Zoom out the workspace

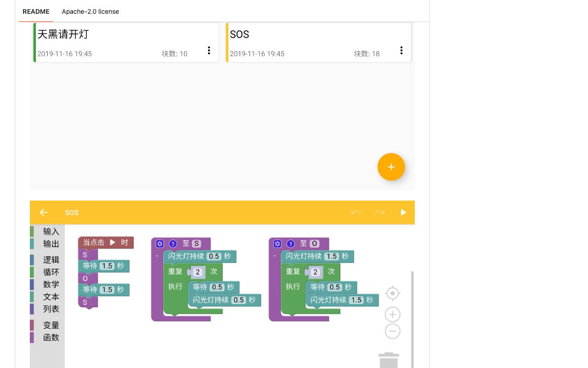click(392, 331)
